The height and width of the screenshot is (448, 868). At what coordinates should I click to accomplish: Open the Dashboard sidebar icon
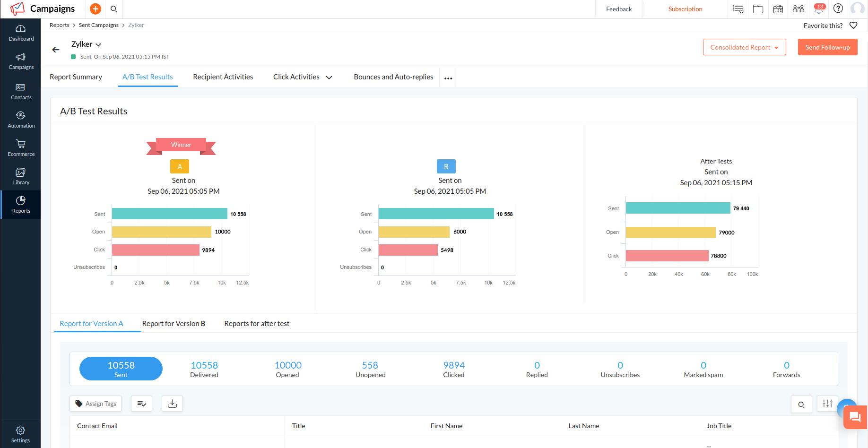pos(21,33)
